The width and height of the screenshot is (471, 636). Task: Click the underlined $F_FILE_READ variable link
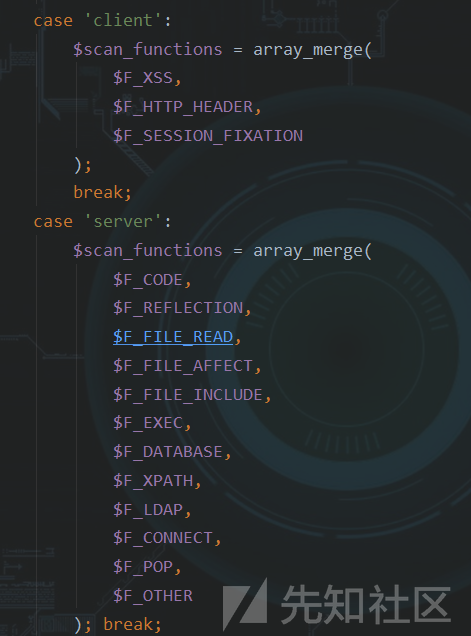pyautogui.click(x=173, y=337)
